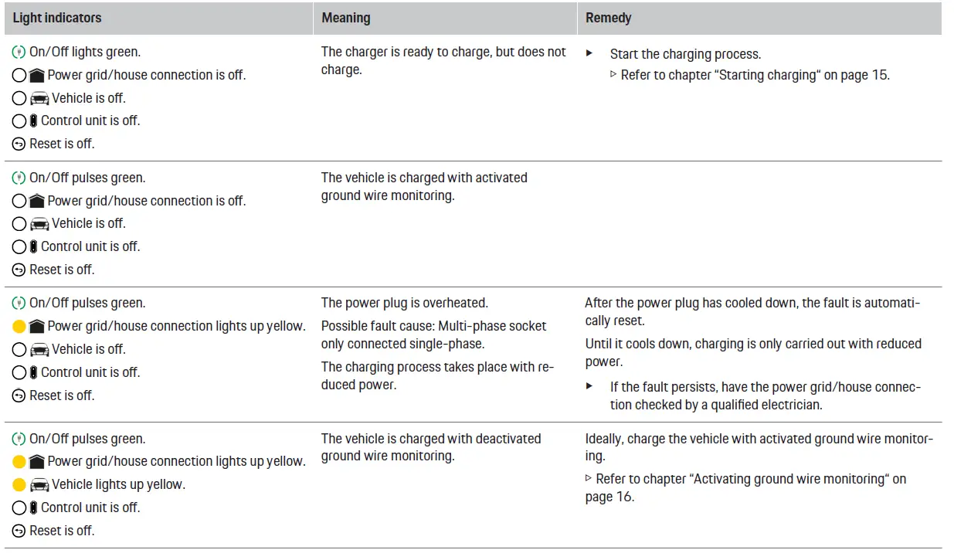Select the empty circle beside Control unit in the overheated row
Viewport: 954px width, 560px height.
[19, 372]
